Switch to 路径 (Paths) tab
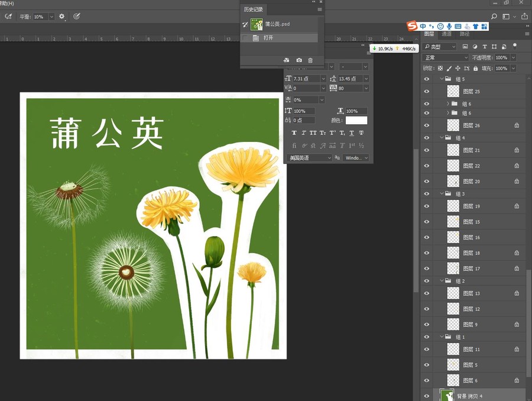This screenshot has width=532, height=401. click(x=465, y=34)
